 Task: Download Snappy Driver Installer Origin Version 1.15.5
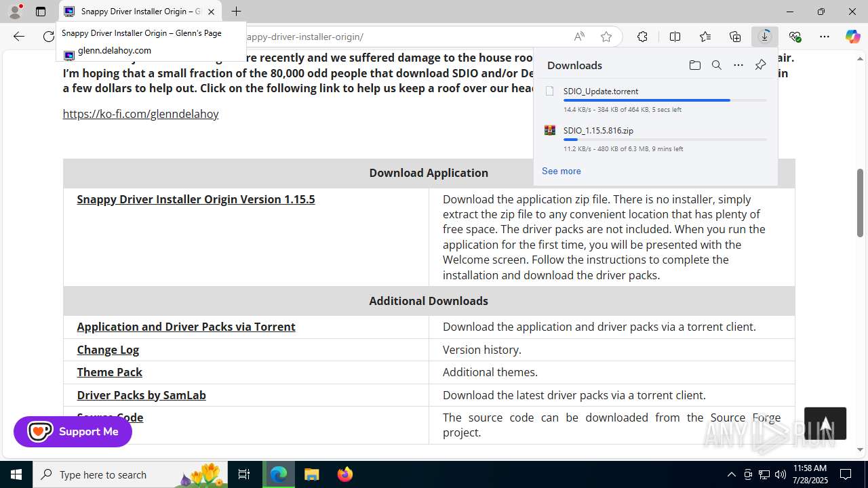(x=196, y=199)
